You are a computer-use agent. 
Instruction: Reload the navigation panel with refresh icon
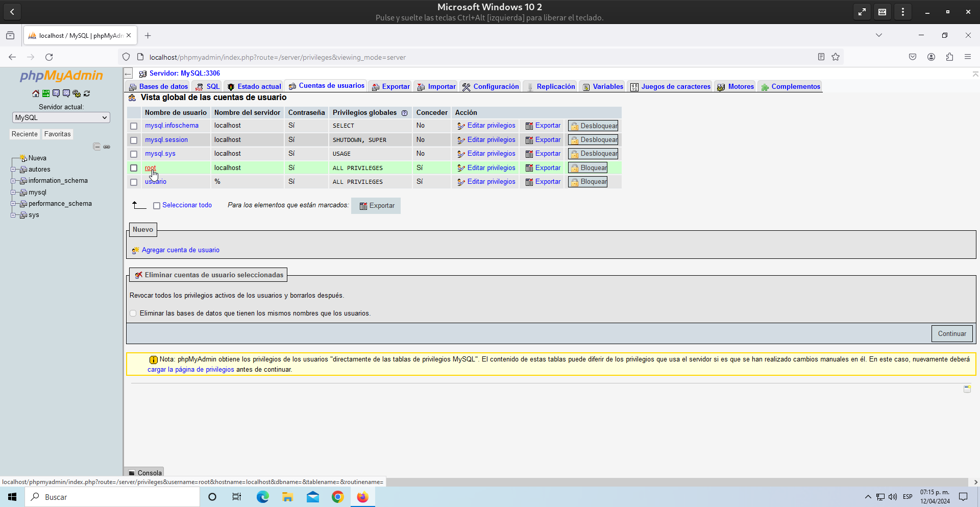87,93
